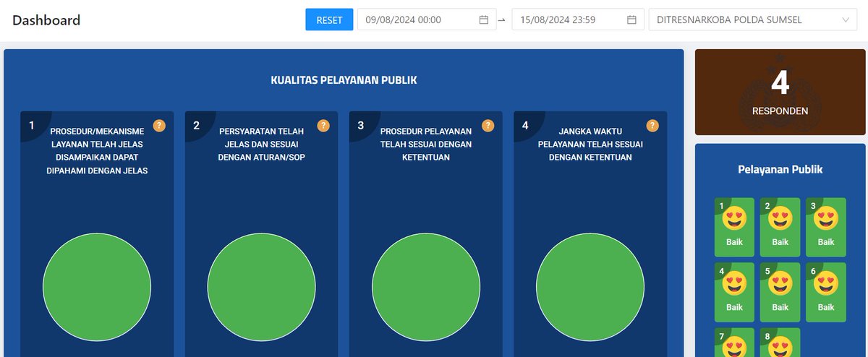Click the PROSEDUR PELAYANAN TELAH SESUAI text
This screenshot has width=868, height=357.
(426, 145)
